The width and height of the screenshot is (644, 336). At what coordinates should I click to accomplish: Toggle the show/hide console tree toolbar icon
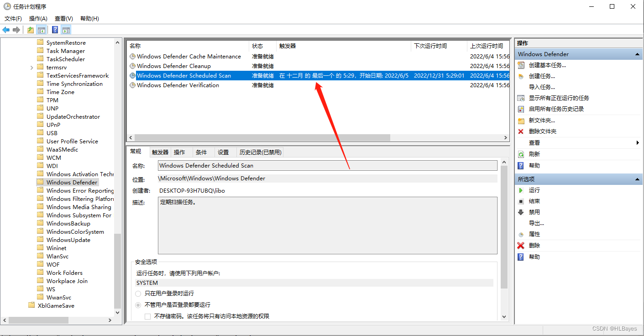(x=42, y=30)
